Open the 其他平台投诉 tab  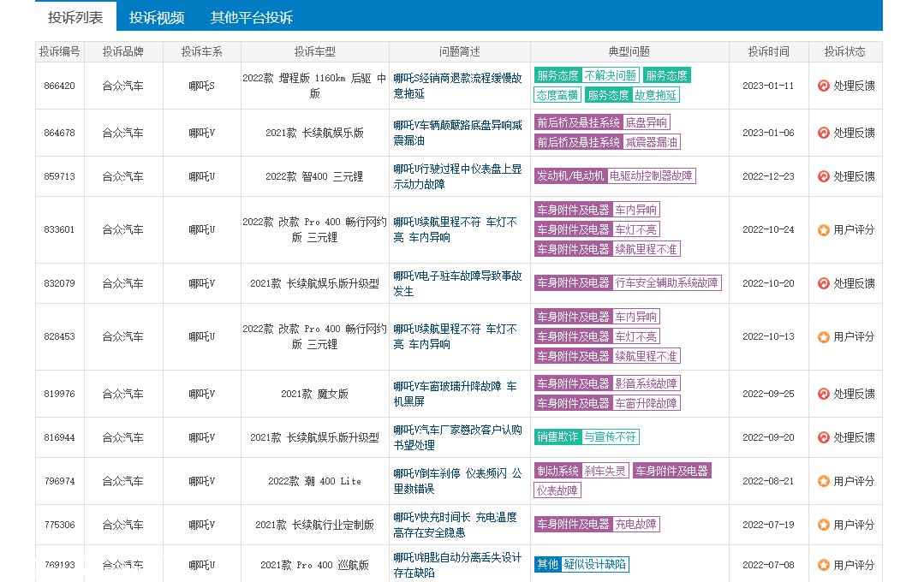252,18
